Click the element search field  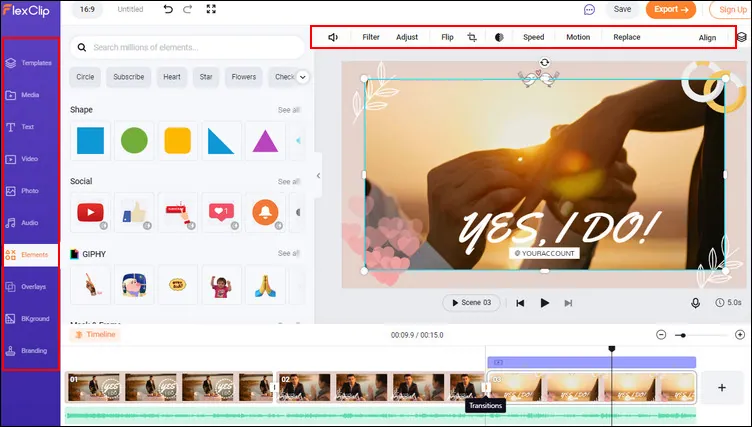point(187,47)
